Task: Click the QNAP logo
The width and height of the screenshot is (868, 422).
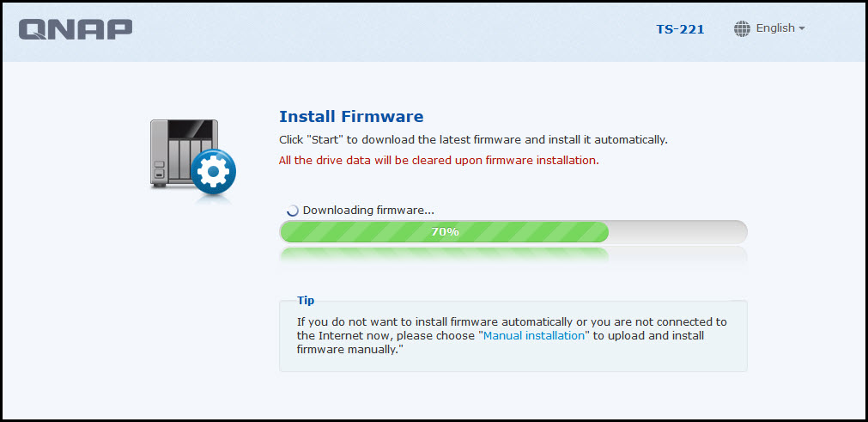Action: point(76,29)
